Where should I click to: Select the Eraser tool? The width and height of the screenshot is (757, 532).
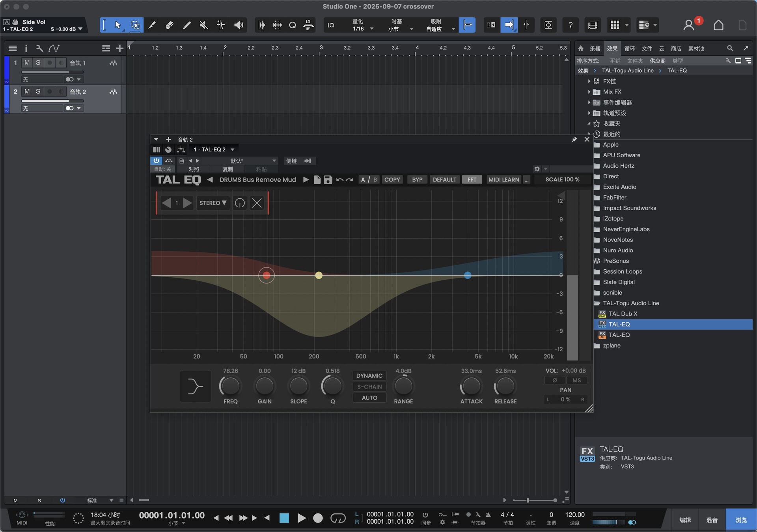(x=170, y=25)
